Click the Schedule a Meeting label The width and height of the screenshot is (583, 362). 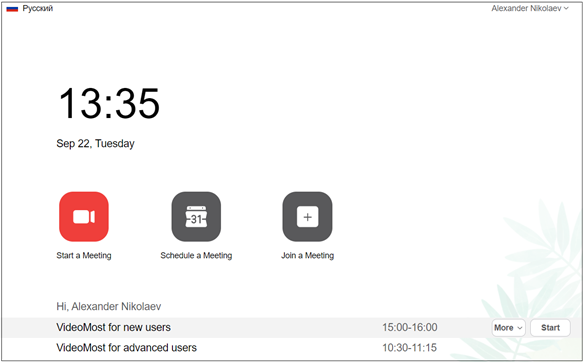196,255
